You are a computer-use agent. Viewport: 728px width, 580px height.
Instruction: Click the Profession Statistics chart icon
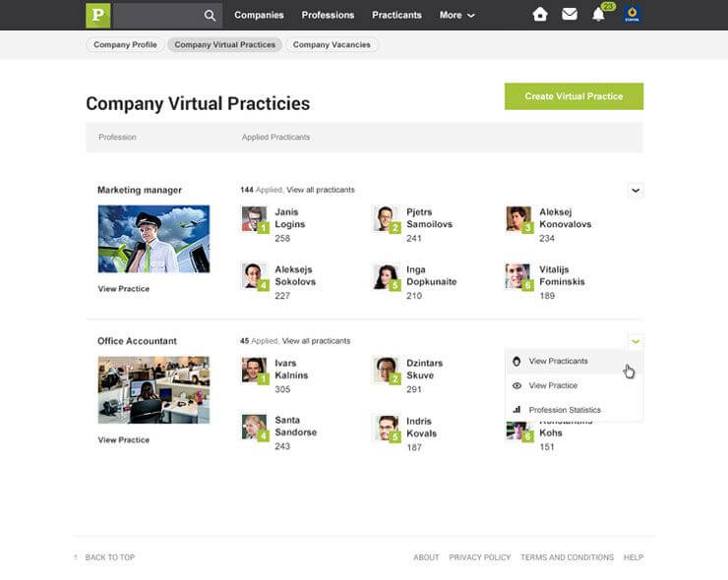[x=516, y=410]
